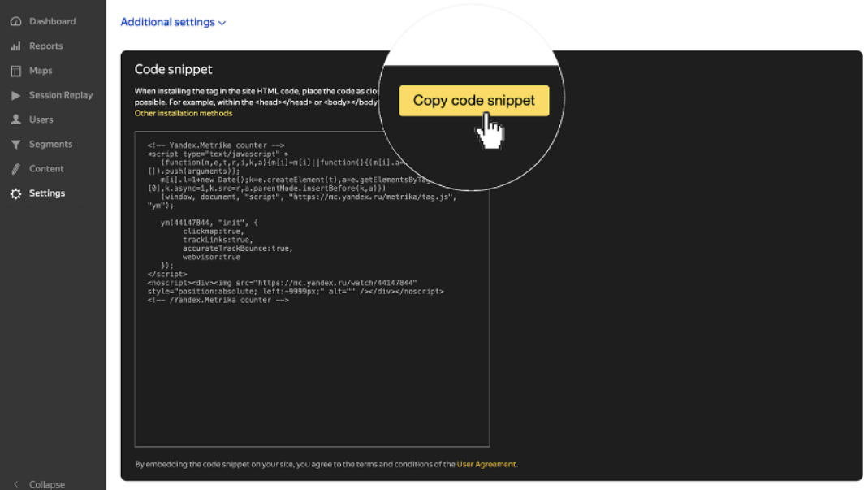The image size is (868, 490).
Task: Open the Content section
Action: click(x=46, y=169)
